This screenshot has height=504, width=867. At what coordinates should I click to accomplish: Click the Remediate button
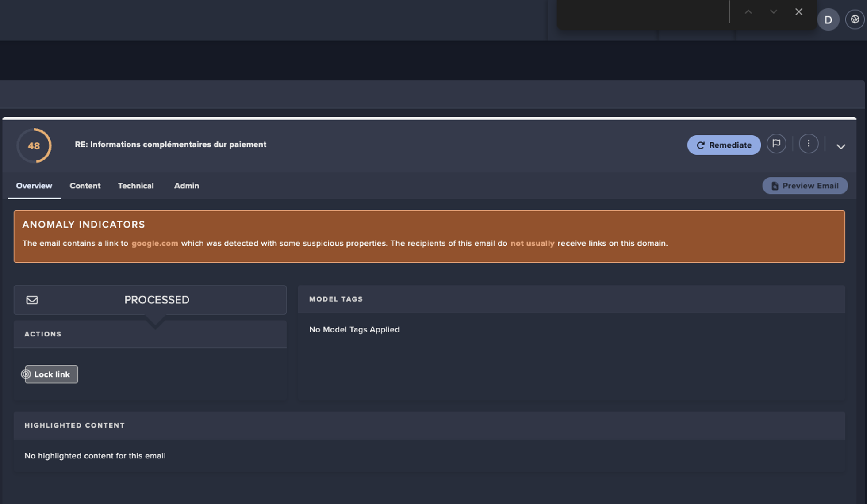724,145
